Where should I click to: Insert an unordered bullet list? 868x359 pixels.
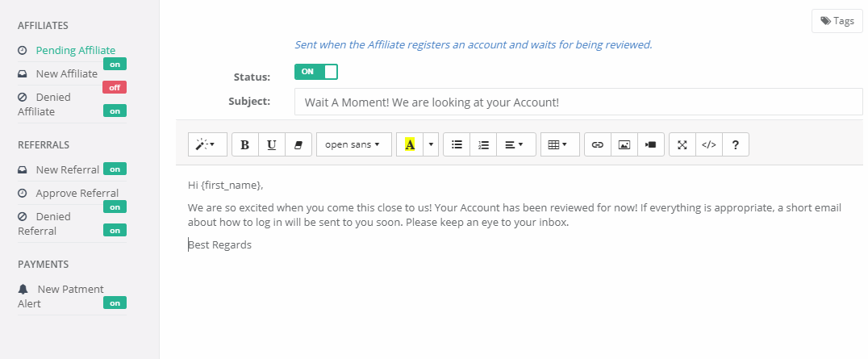pyautogui.click(x=457, y=144)
